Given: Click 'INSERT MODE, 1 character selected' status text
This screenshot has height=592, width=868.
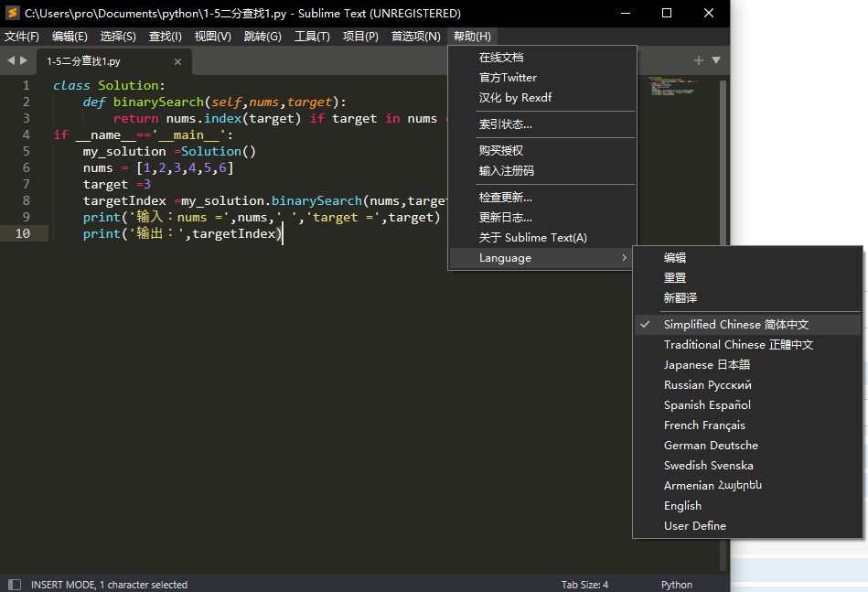Looking at the screenshot, I should [x=109, y=585].
